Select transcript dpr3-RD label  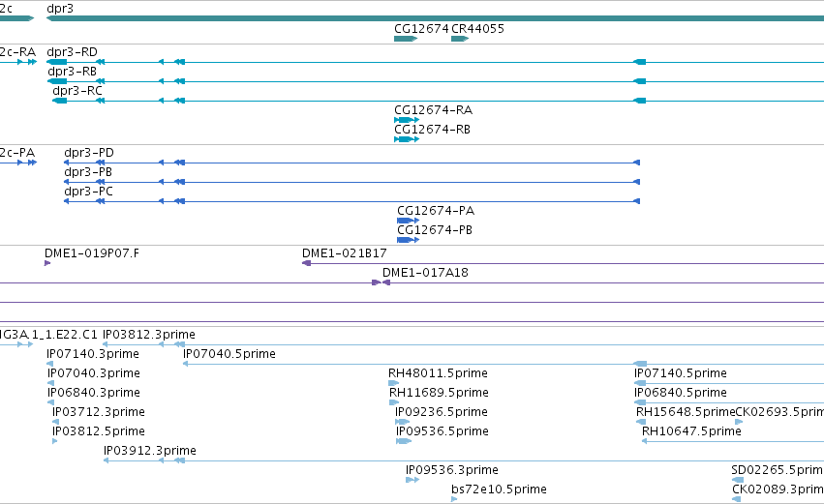tap(72, 52)
